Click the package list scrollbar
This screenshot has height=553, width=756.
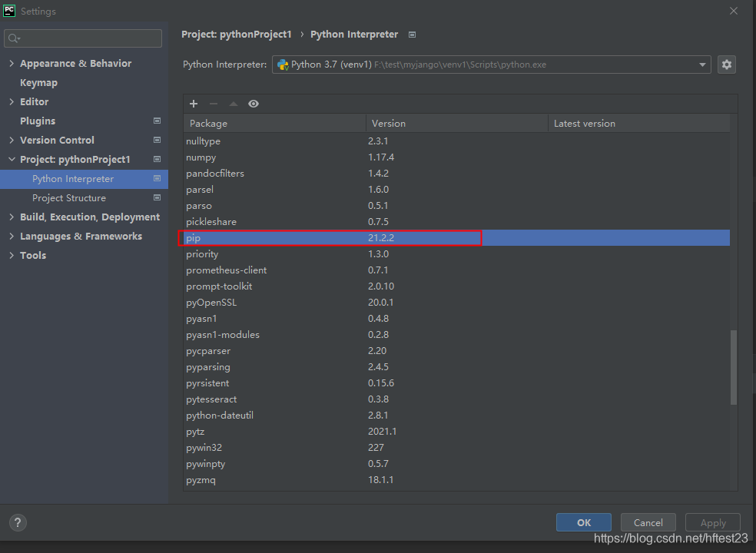pyautogui.click(x=733, y=361)
